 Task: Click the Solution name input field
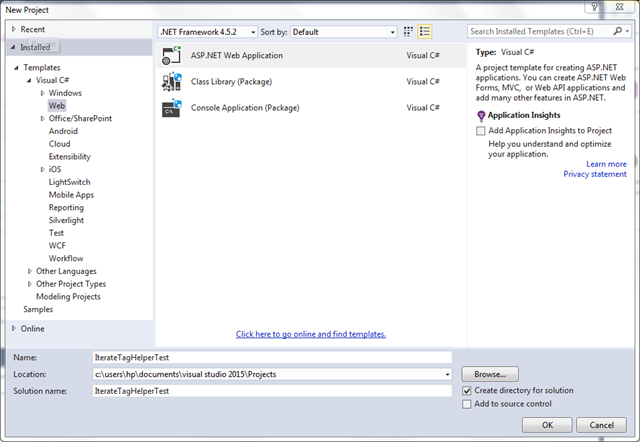pyautogui.click(x=272, y=391)
